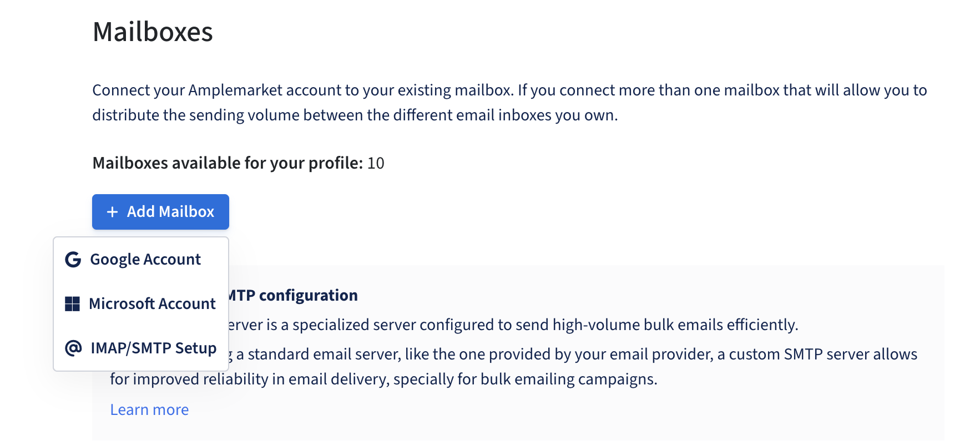Click the "Mailboxes available for your profile" label
Screen dimensions: 980x446
[x=228, y=163]
